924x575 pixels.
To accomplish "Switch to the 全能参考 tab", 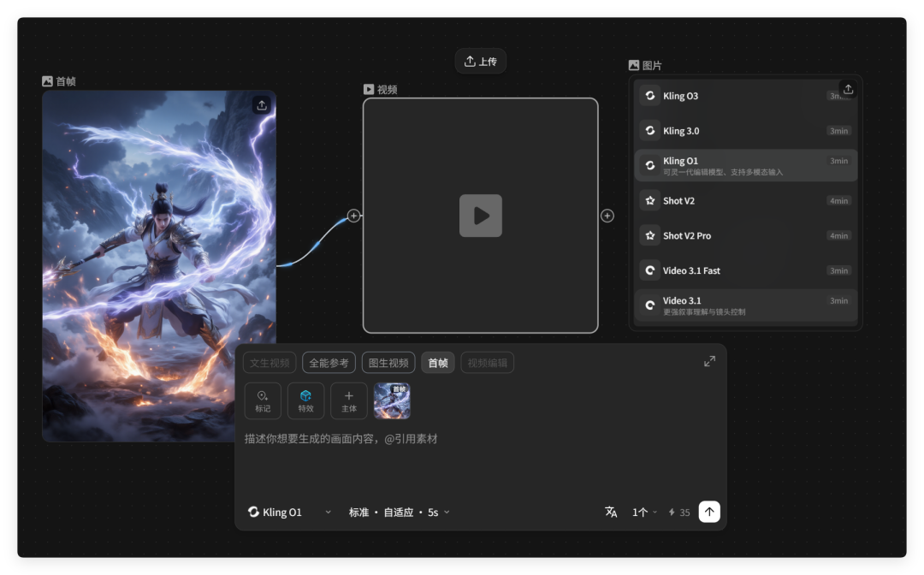I will pyautogui.click(x=329, y=363).
